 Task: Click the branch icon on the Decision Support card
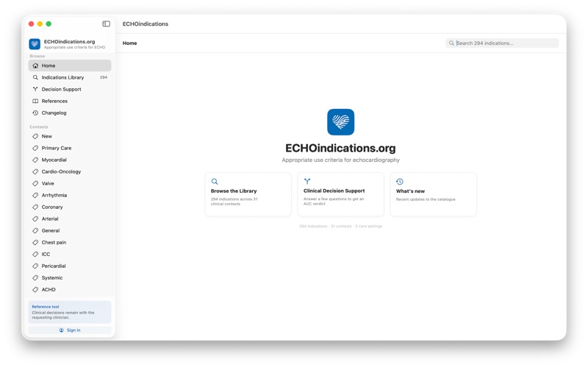pyautogui.click(x=307, y=181)
